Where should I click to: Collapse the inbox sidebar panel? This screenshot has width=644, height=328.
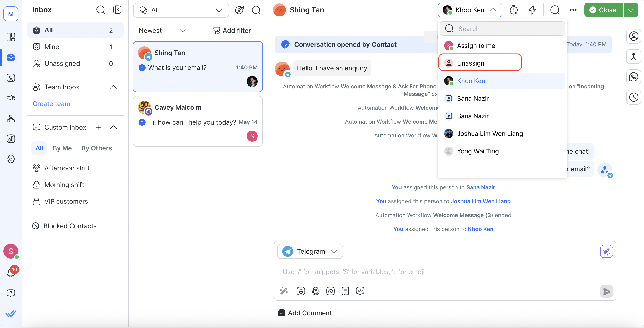click(x=117, y=10)
